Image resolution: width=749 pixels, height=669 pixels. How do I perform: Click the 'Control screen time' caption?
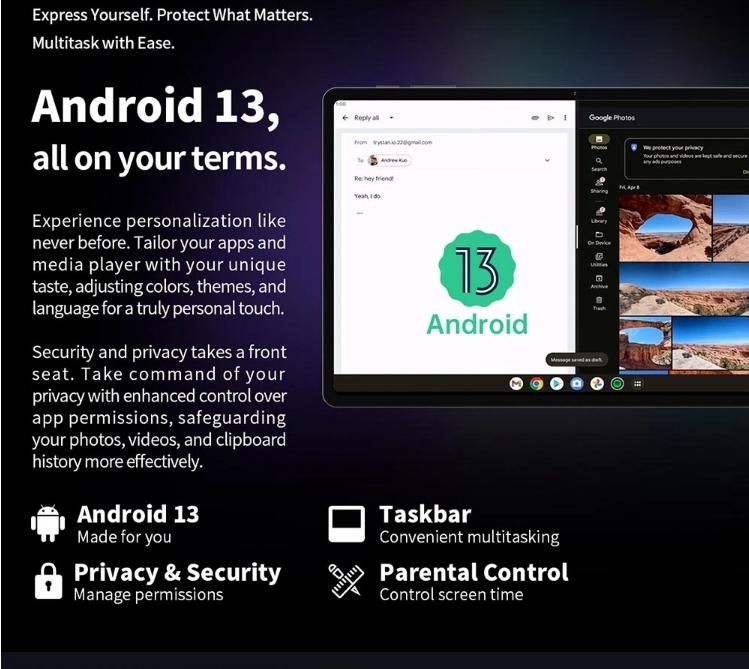click(x=451, y=595)
